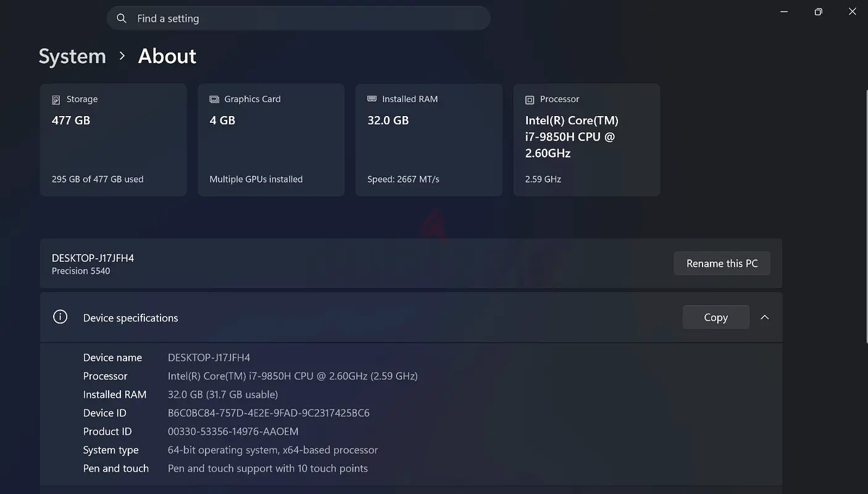Image resolution: width=868 pixels, height=494 pixels.
Task: Collapse the Device specifications section
Action: tap(764, 317)
